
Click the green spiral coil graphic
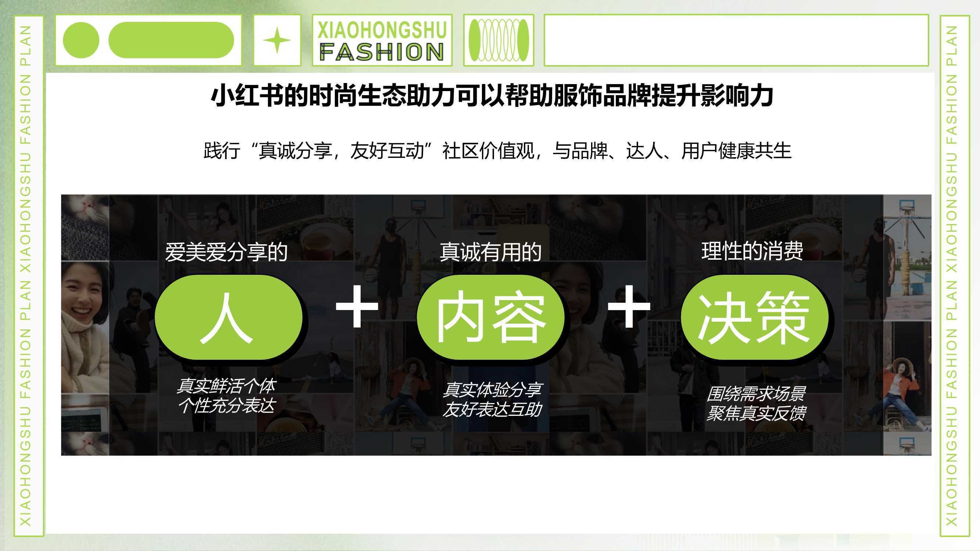coord(499,40)
